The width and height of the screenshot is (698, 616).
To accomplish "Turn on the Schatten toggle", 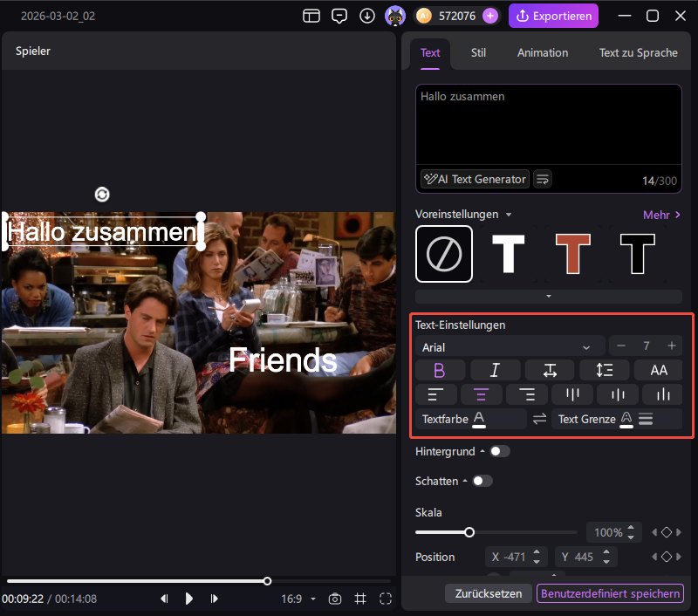I will [482, 481].
